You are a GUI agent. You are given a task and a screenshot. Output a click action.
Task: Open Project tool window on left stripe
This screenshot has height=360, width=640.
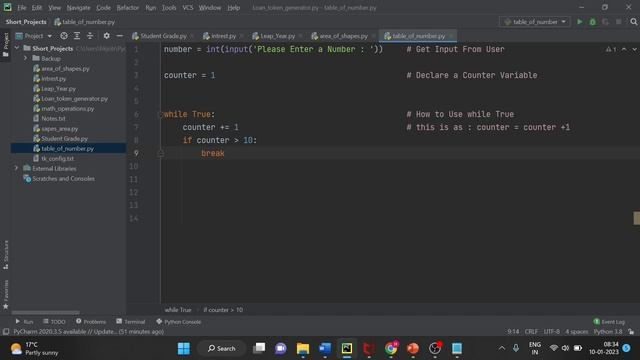tap(6, 45)
